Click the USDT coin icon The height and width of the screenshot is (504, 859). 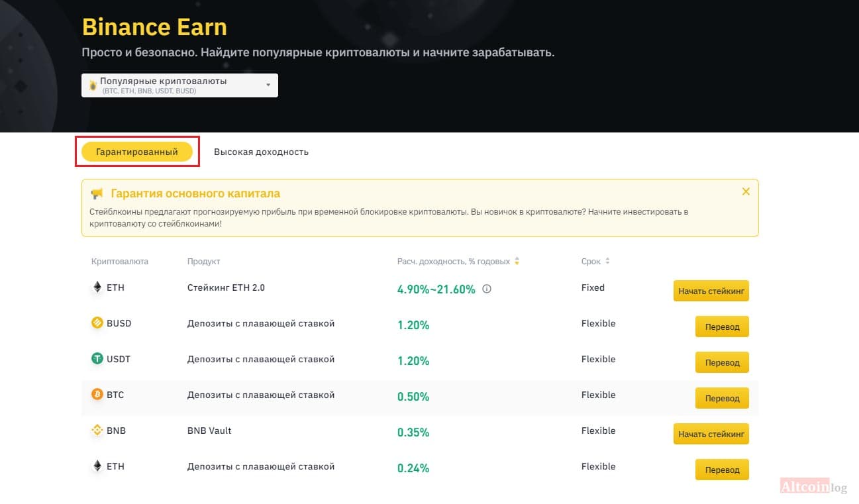coord(97,359)
